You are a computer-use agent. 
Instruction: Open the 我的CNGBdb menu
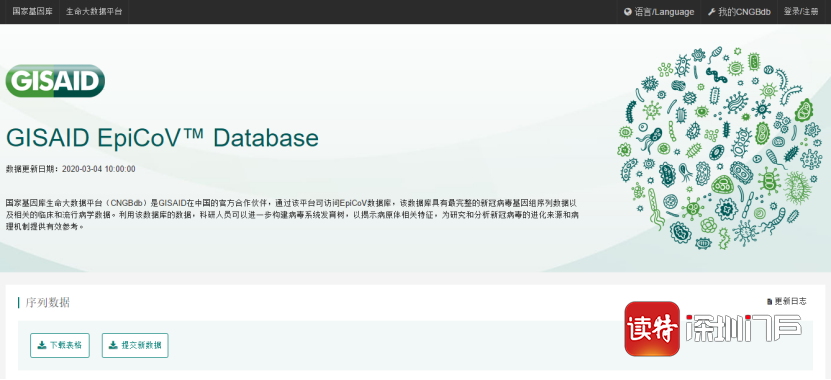point(739,12)
